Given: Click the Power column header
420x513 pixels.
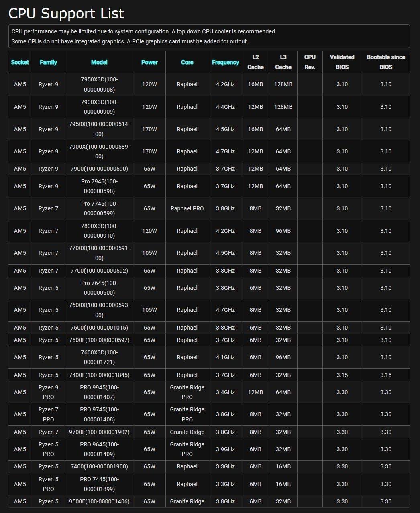Looking at the screenshot, I should tap(149, 62).
